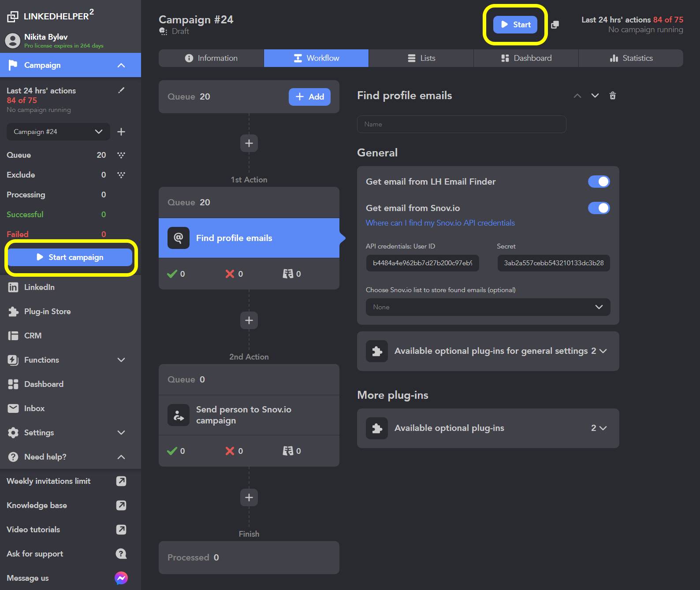The image size is (700, 590).
Task: Toggle Get email from Snov.io
Action: (599, 208)
